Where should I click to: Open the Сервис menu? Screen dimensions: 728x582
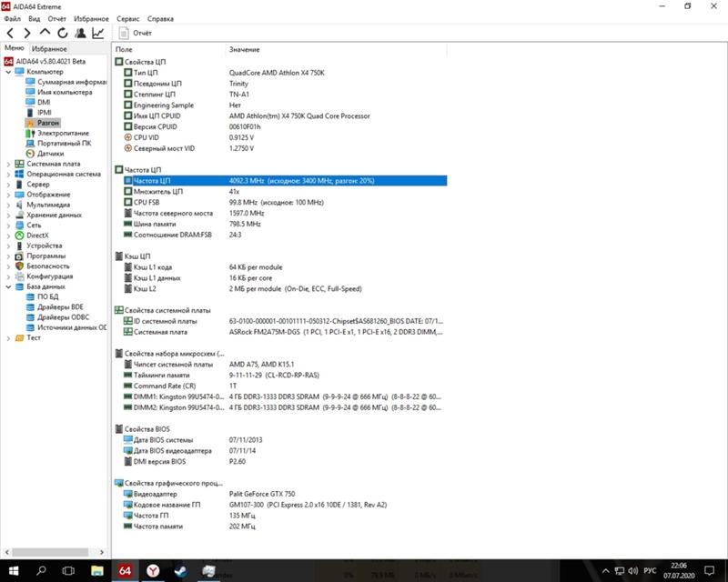127,19
